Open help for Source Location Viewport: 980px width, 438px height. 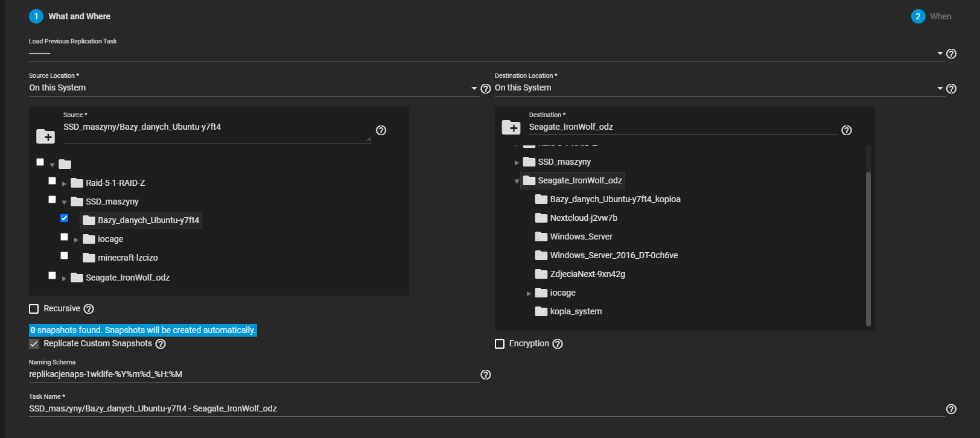tap(485, 89)
